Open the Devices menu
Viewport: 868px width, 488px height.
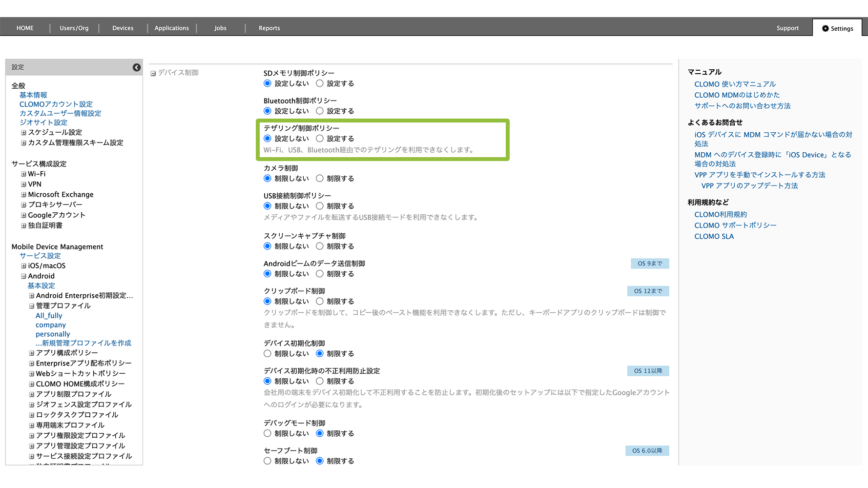[123, 28]
